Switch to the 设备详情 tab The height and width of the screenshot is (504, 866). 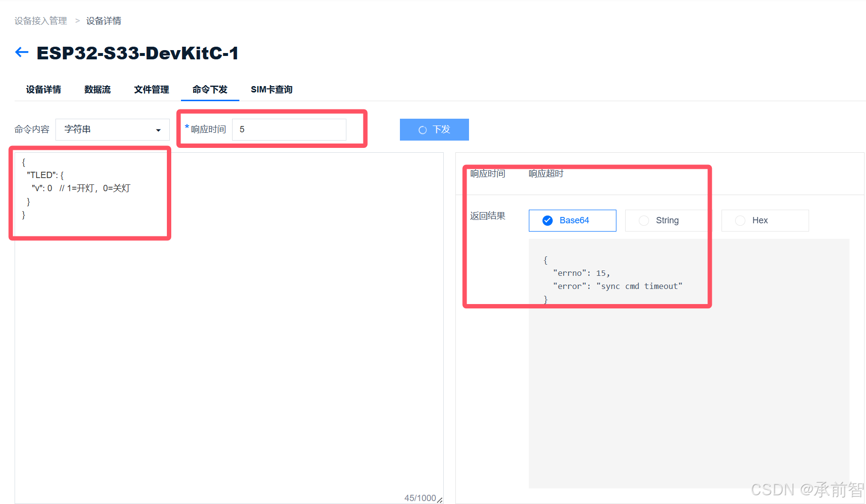[x=44, y=90]
